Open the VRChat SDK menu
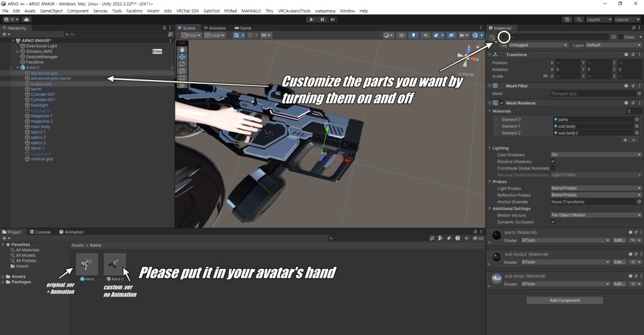644x335 pixels. coord(187,11)
